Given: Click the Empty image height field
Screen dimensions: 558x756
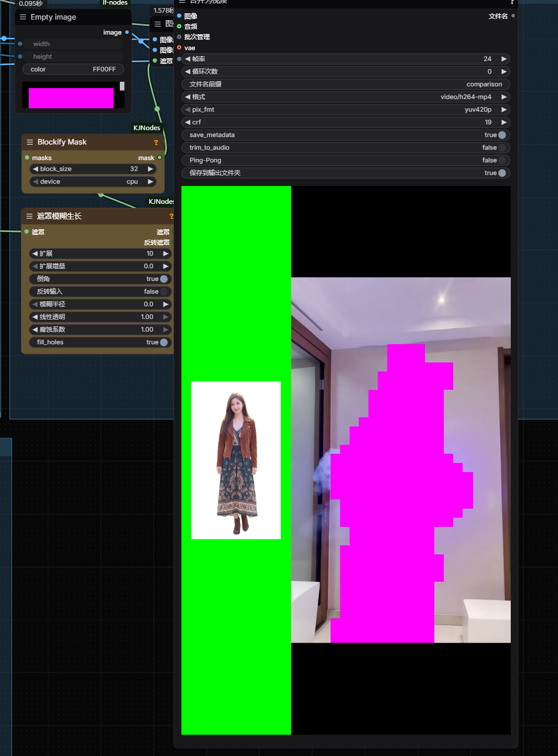Looking at the screenshot, I should [x=73, y=56].
